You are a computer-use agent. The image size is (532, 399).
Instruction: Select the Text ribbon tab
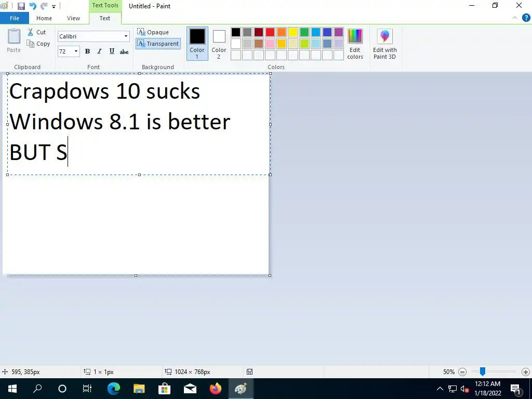pyautogui.click(x=105, y=18)
